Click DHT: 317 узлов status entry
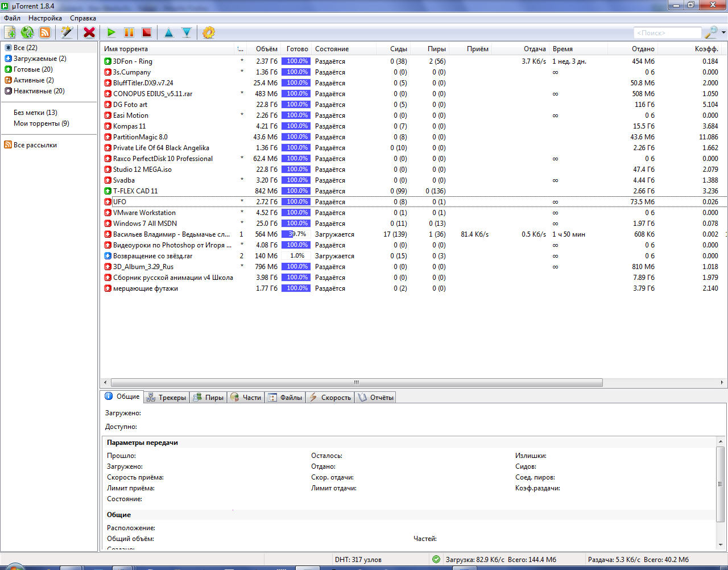Screen dimensions: 728x570 (358, 560)
